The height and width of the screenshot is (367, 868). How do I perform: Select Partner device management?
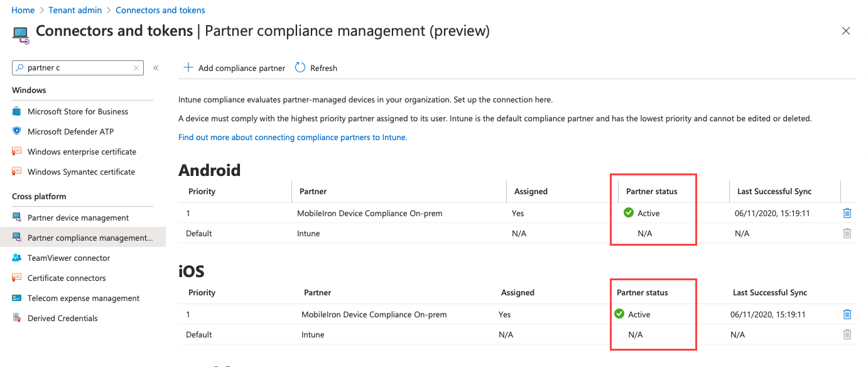click(x=78, y=217)
